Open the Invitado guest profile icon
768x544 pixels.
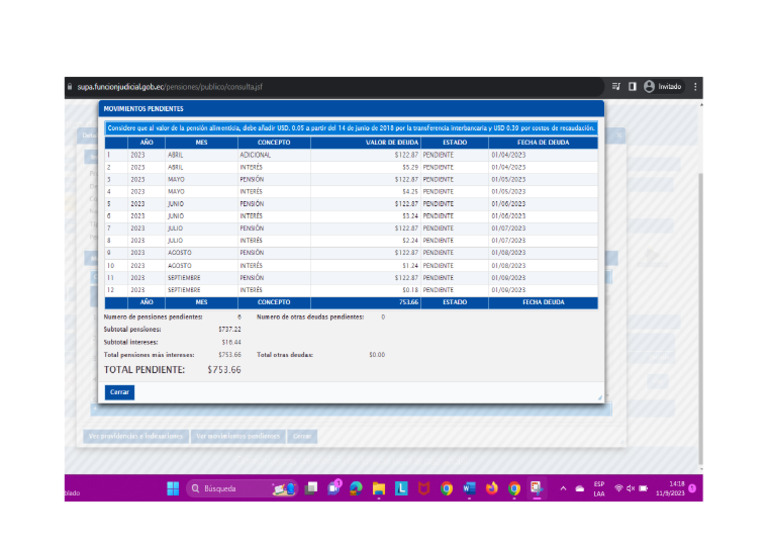649,87
